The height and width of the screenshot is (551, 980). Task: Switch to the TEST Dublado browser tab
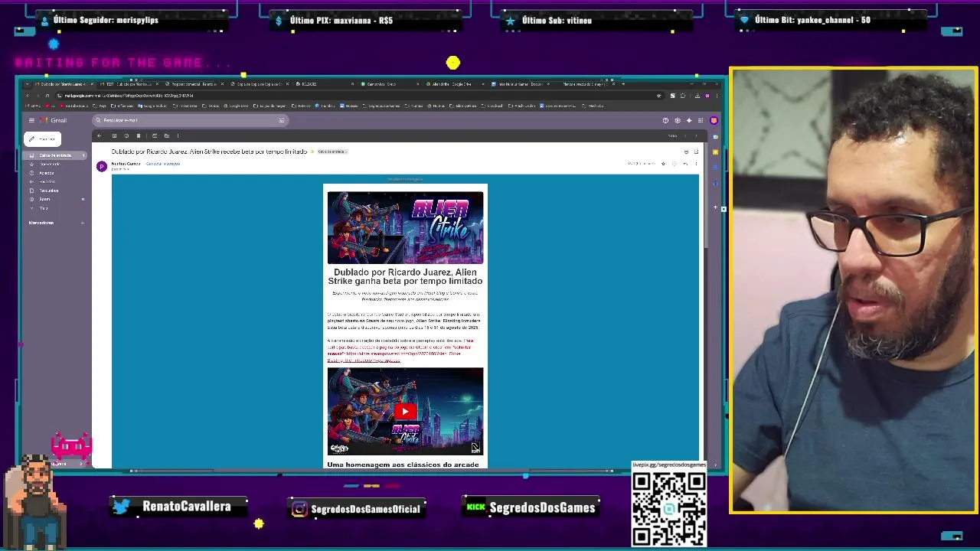129,84
